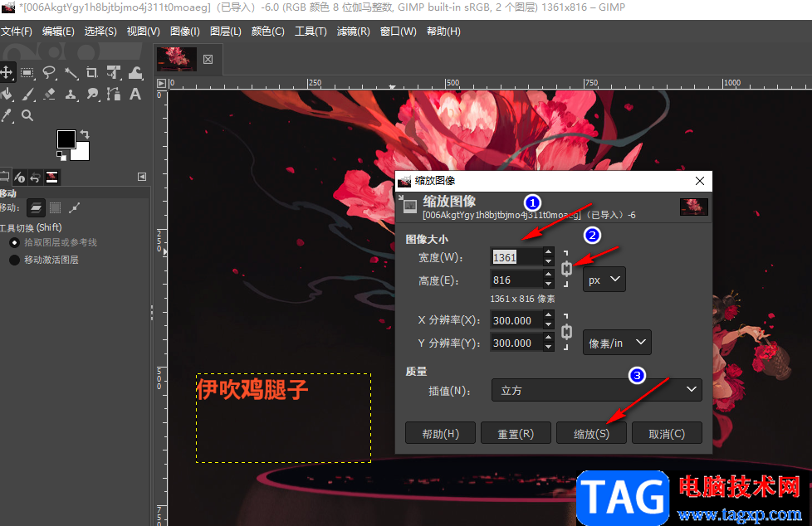Click the image preview thumbnail in the dialog header
The image size is (812, 526).
click(x=694, y=207)
